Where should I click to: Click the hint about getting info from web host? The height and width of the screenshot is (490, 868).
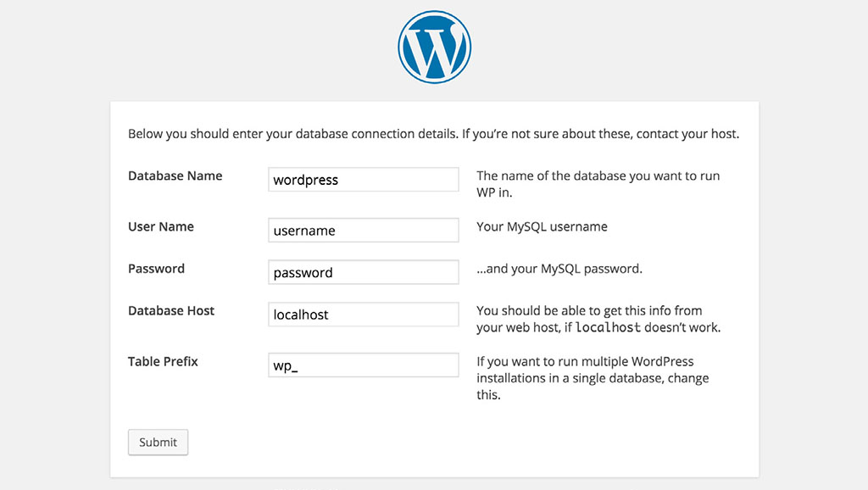point(598,319)
